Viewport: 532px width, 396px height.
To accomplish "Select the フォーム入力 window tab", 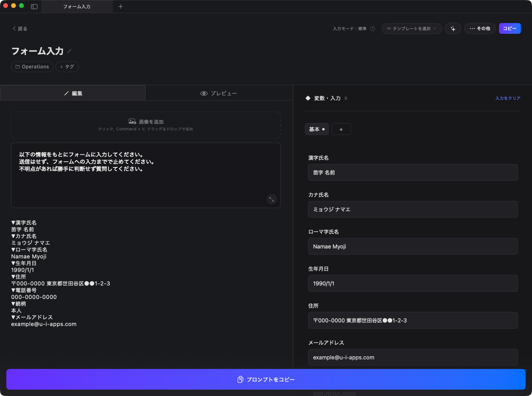I will point(77,6).
